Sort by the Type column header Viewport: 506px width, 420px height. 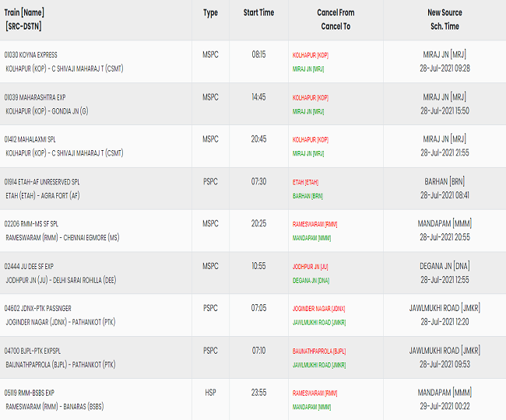[x=210, y=12]
